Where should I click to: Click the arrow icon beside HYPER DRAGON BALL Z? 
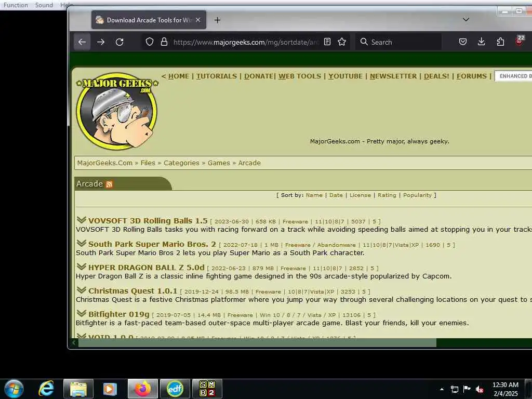[x=82, y=267]
